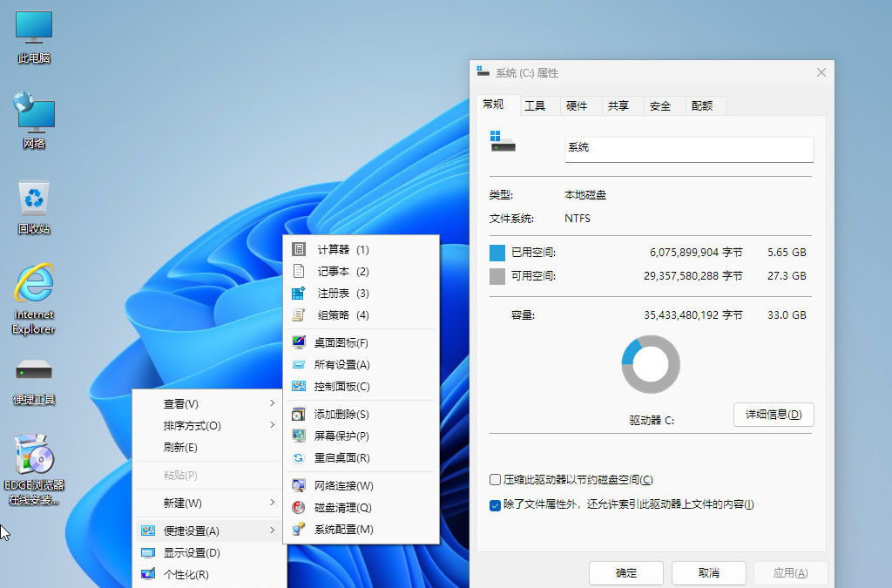This screenshot has width=892, height=588.
Task: Select the 便捷工具 drive icon
Action: pos(34,381)
